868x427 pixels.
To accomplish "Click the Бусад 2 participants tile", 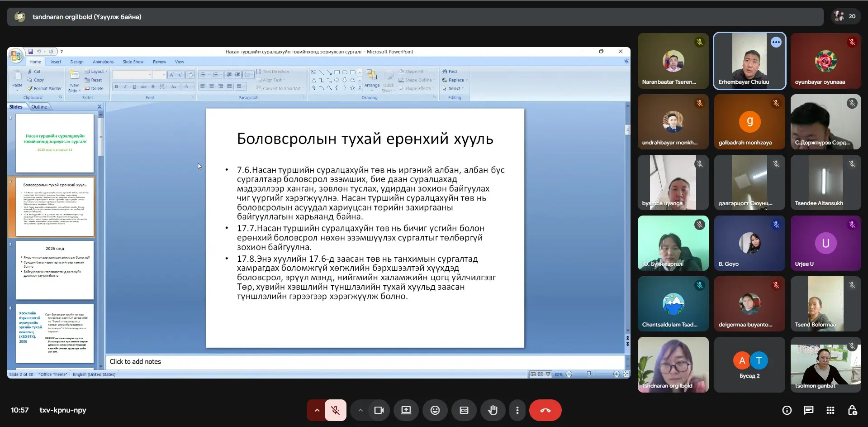I will coord(749,365).
